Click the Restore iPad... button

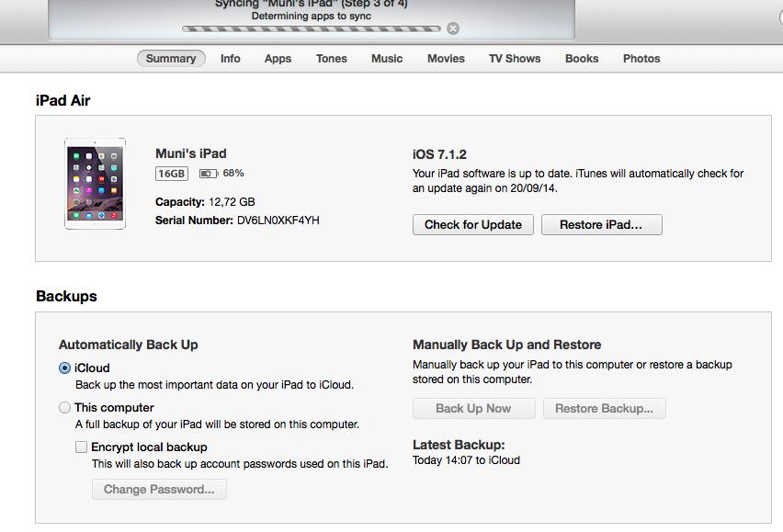[602, 224]
